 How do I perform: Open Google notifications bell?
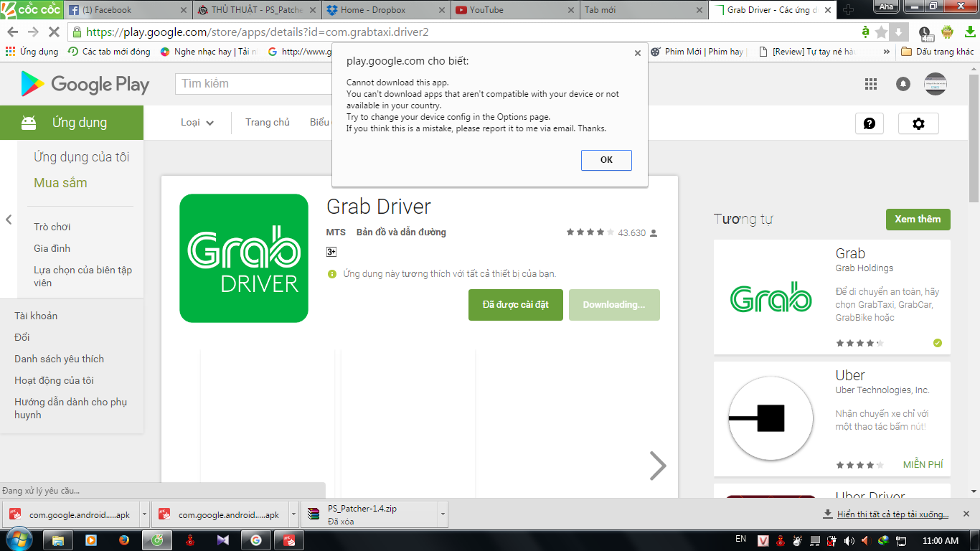[903, 84]
